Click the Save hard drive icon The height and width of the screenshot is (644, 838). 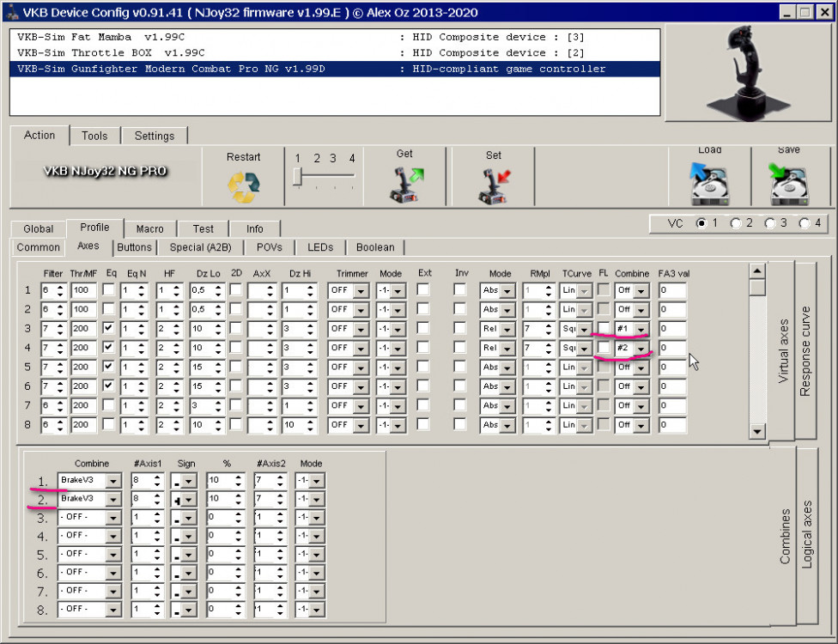(x=788, y=184)
